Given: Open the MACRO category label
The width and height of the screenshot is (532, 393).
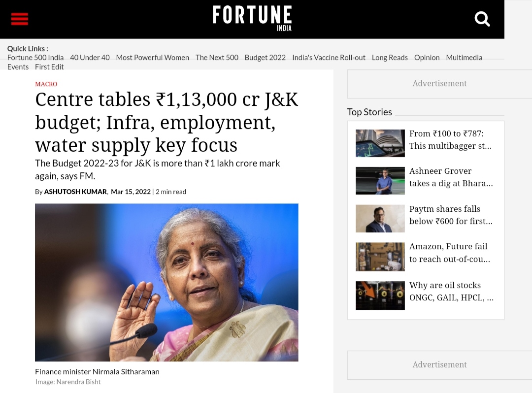Looking at the screenshot, I should 46,84.
